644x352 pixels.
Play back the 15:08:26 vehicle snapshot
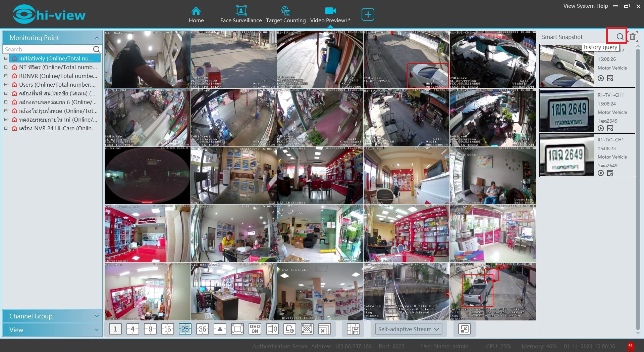click(x=601, y=78)
